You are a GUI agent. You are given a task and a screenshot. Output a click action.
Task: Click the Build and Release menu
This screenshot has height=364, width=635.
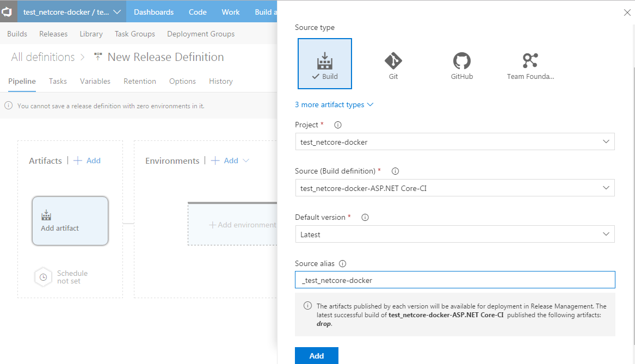coord(266,12)
